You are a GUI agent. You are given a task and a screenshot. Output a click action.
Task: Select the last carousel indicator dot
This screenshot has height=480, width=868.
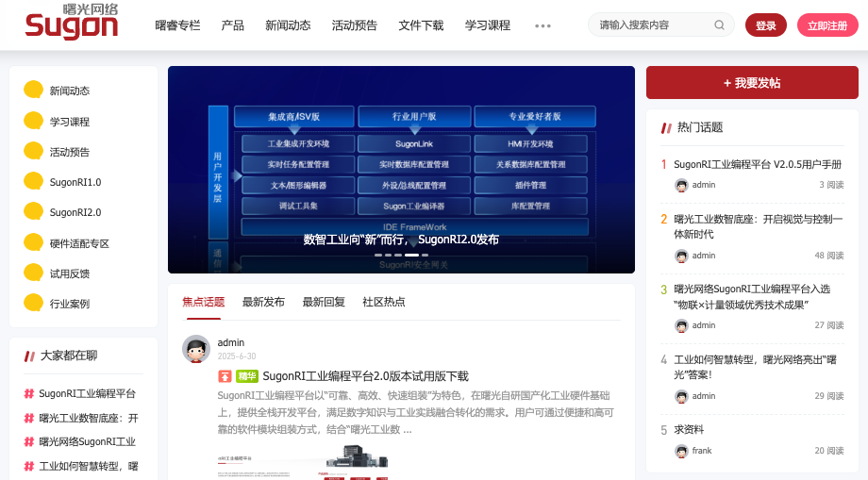click(425, 255)
